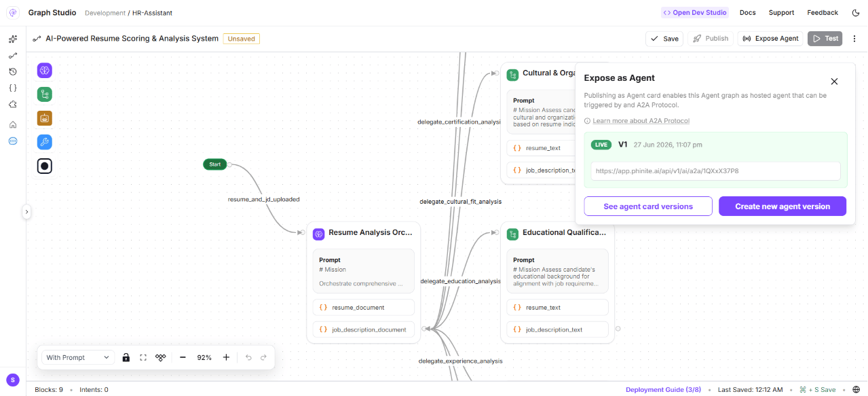Add a purple brain LLM block
Image resolution: width=868 pixels, height=396 pixels.
tap(45, 71)
